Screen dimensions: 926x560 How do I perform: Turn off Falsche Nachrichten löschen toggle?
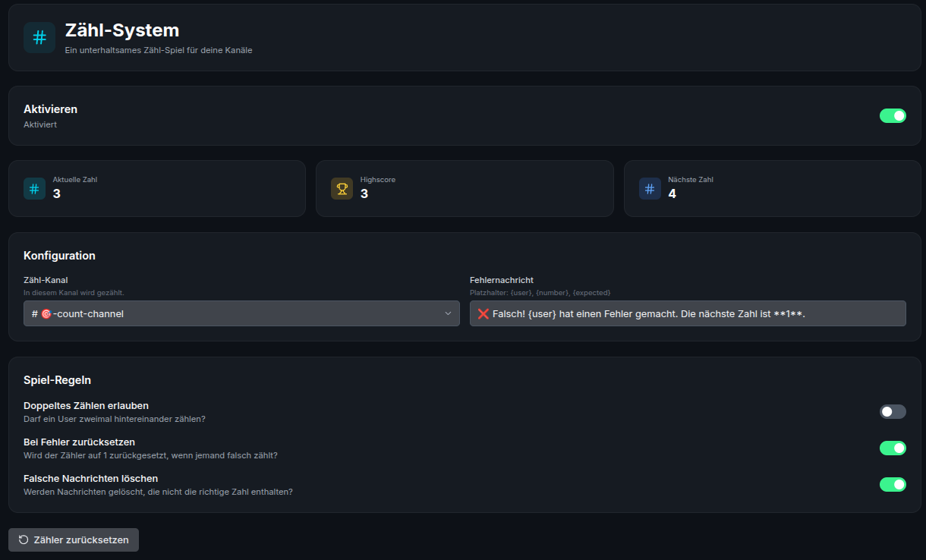tap(893, 484)
